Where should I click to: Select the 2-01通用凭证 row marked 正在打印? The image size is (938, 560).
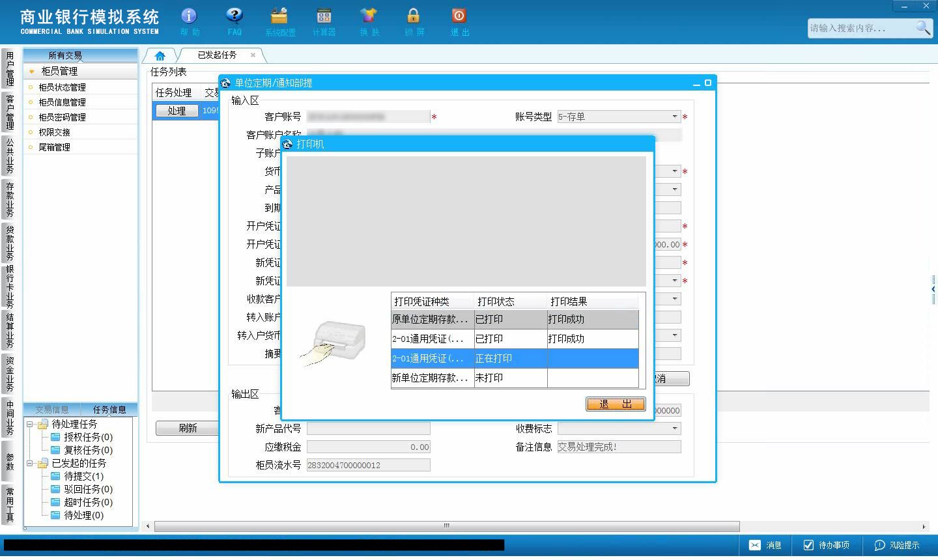coord(515,358)
